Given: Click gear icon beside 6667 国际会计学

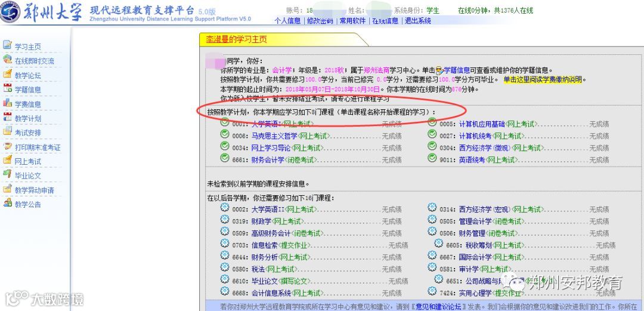Looking at the screenshot, I should [432, 255].
